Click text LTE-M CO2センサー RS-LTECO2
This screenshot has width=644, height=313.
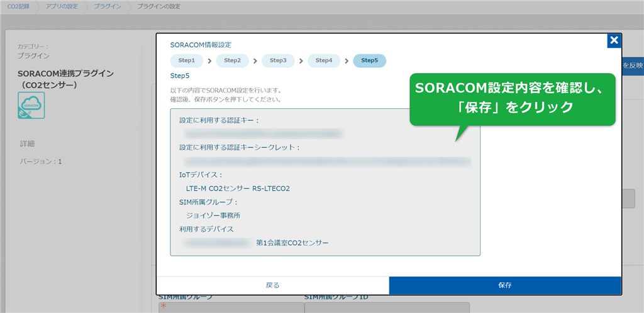pyautogui.click(x=238, y=189)
